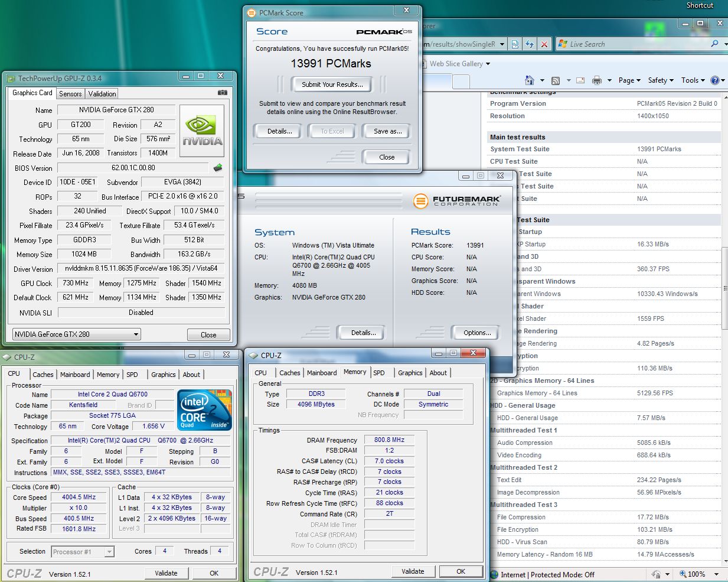Open Mainboard tab in left CPU-Z window
Screen dimensions: 728x582
coord(75,375)
